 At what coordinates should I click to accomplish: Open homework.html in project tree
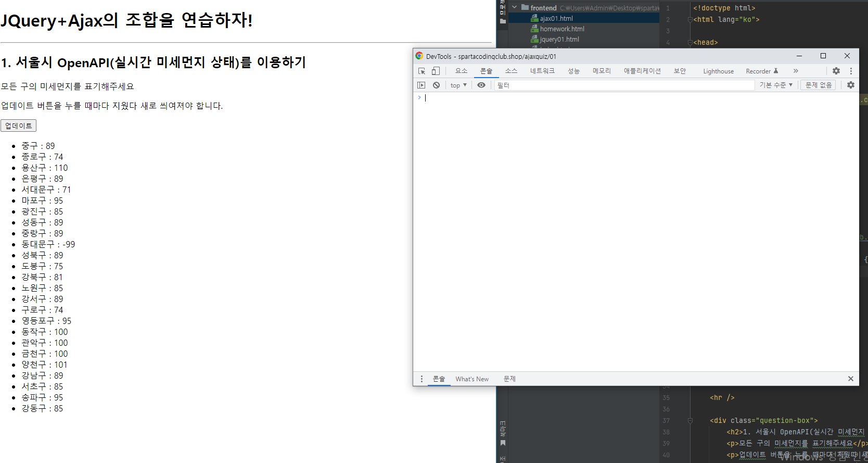tap(562, 29)
